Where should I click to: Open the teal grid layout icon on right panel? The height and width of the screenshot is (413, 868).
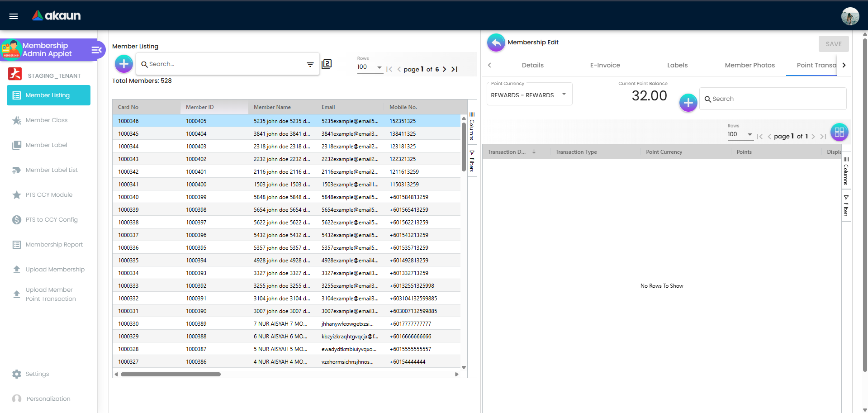[x=840, y=132]
